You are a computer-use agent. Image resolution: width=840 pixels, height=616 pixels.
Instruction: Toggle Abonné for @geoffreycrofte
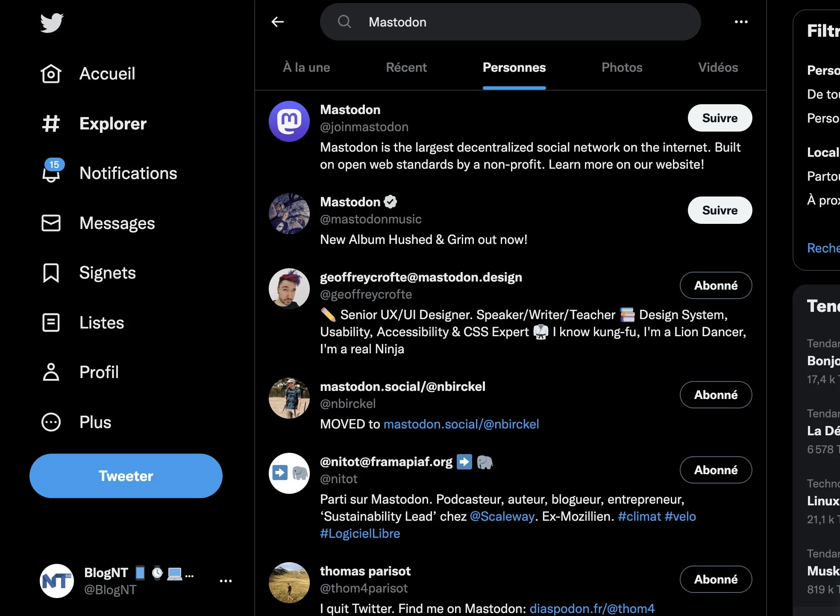[716, 285]
